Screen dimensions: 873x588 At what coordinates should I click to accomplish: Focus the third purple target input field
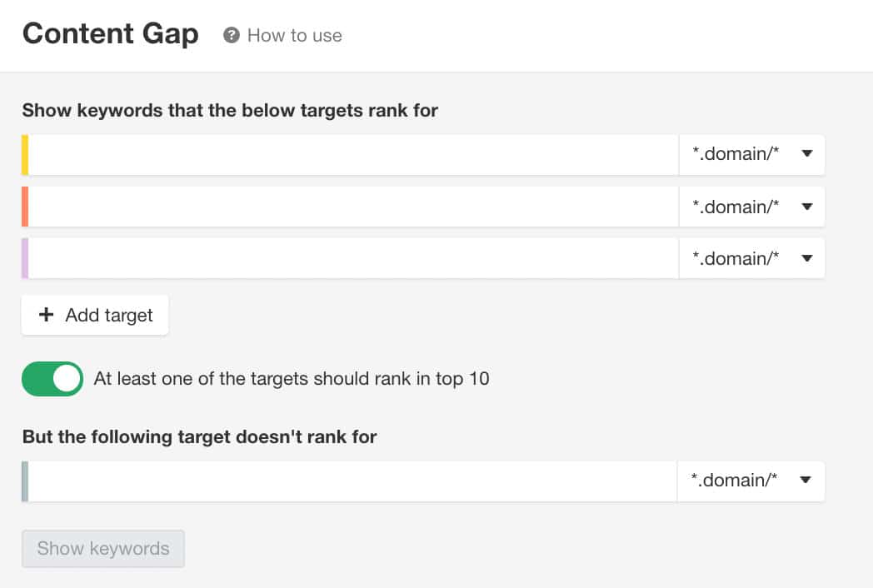(x=353, y=258)
